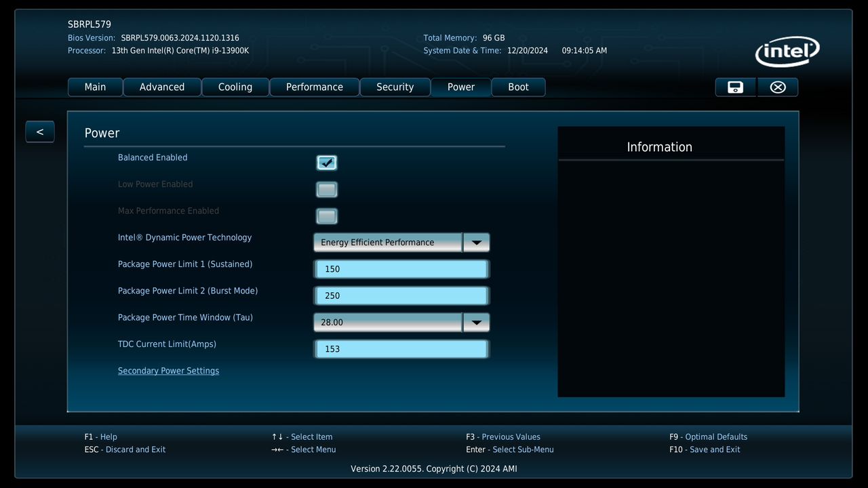Screen dimensions: 868x488
Task: Click F3 - Previous Values
Action: point(503,437)
